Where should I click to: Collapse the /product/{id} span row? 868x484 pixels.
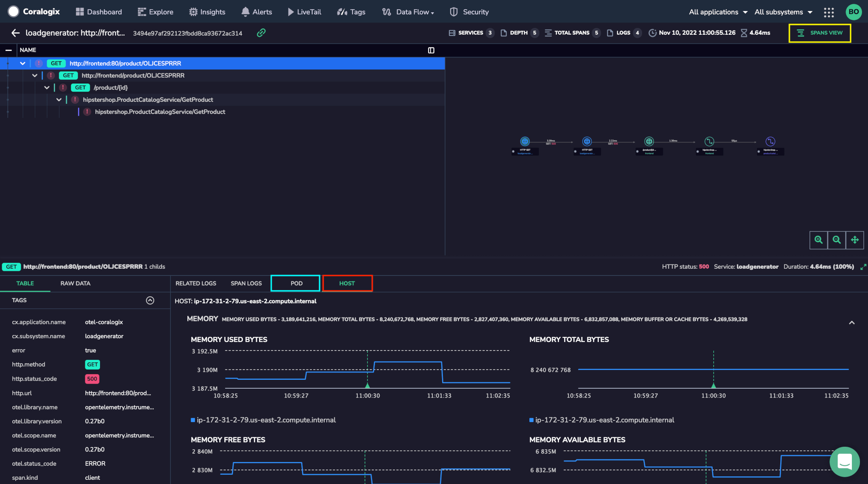(x=47, y=87)
